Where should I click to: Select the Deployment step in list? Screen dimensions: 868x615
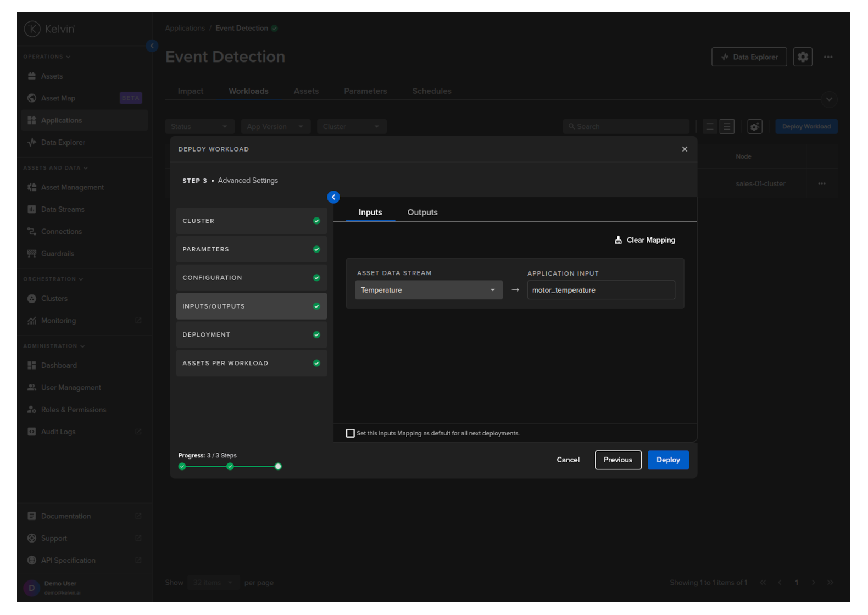tap(251, 335)
